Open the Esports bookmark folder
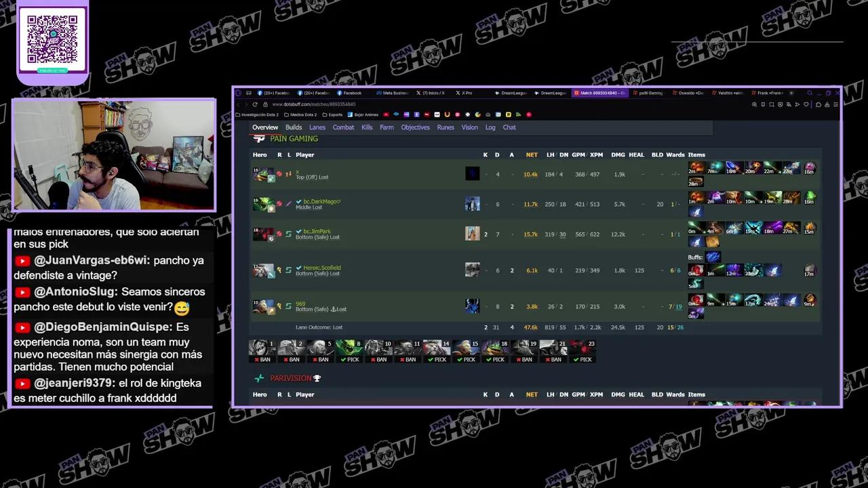Screen dimensions: 868x488 (332, 115)
